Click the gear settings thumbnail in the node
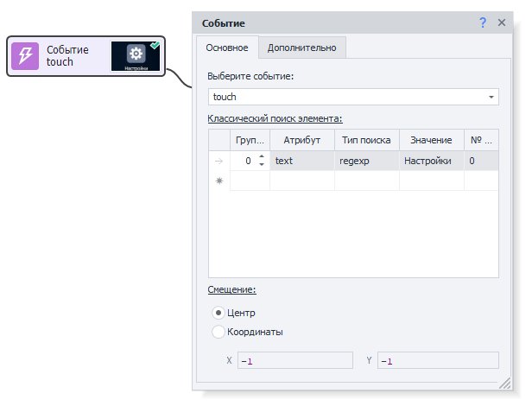532x406 pixels. [136, 54]
